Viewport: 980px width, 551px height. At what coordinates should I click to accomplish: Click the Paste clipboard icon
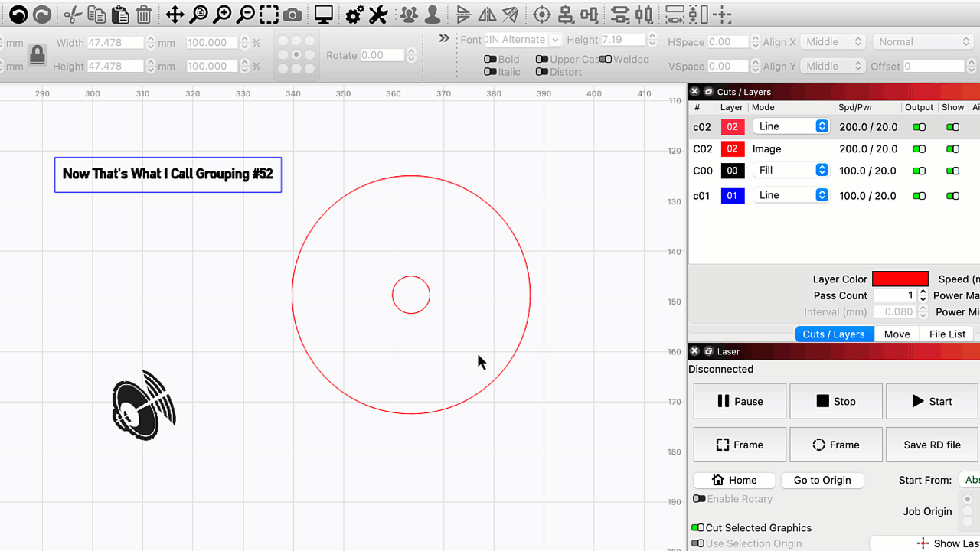click(119, 14)
